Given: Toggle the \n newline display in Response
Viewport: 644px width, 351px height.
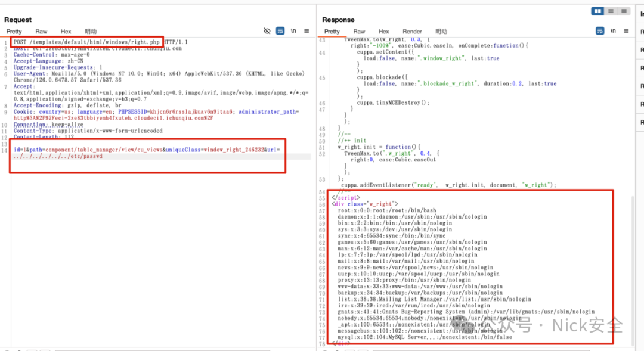Looking at the screenshot, I should 613,31.
